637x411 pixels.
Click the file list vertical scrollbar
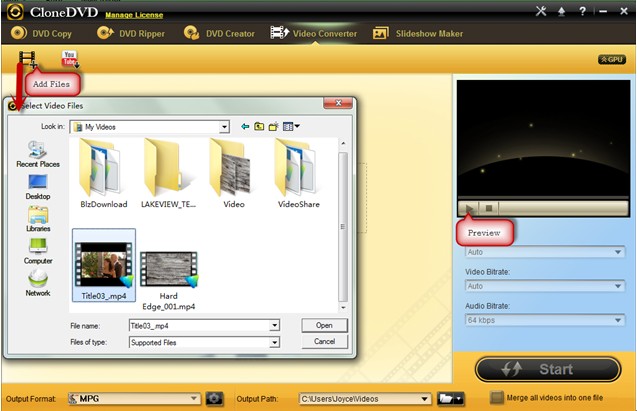(x=343, y=226)
